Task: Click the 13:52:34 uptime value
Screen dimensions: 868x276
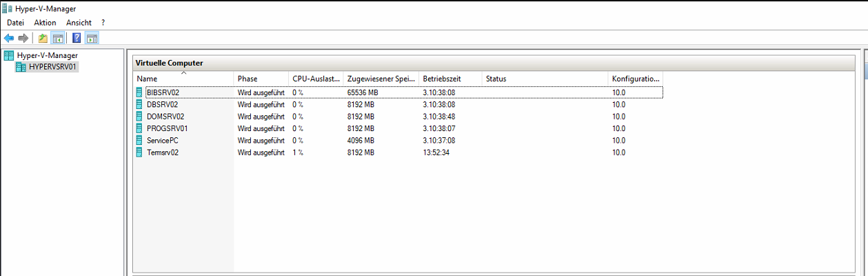Action: 436,152
